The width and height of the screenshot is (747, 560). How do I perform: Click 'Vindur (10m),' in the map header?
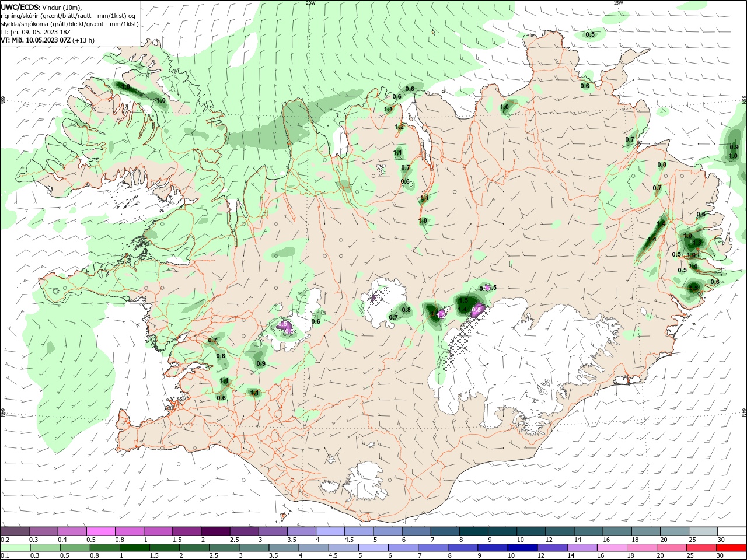tap(62, 7)
